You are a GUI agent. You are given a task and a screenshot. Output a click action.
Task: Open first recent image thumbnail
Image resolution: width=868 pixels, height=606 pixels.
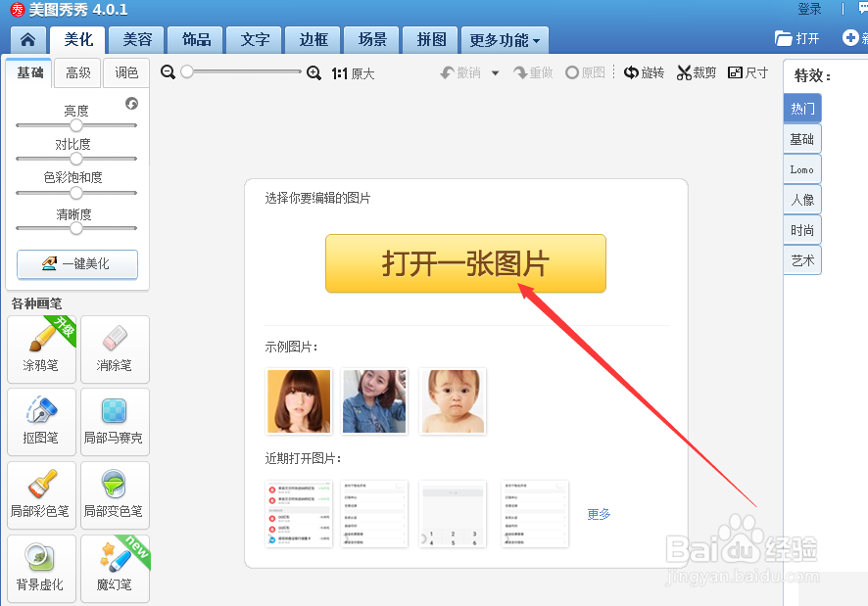pos(299,514)
